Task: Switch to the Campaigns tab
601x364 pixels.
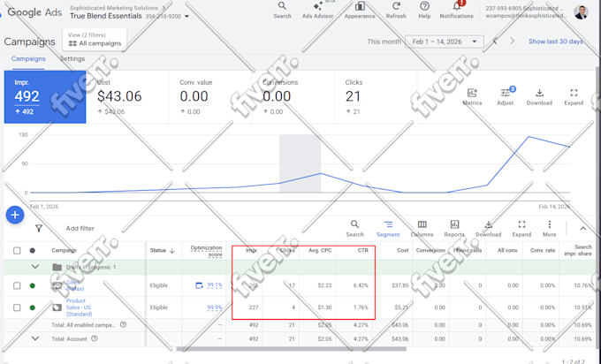Action: point(28,58)
